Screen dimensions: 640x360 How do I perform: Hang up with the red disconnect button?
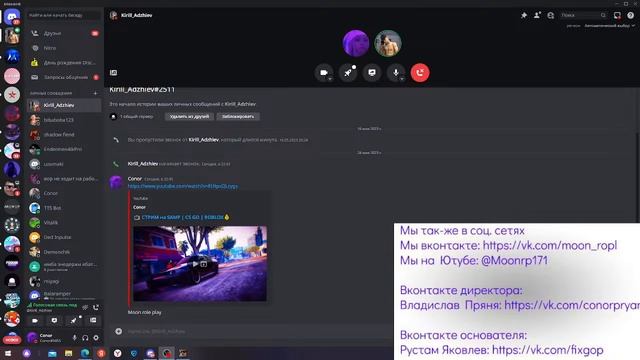click(420, 73)
